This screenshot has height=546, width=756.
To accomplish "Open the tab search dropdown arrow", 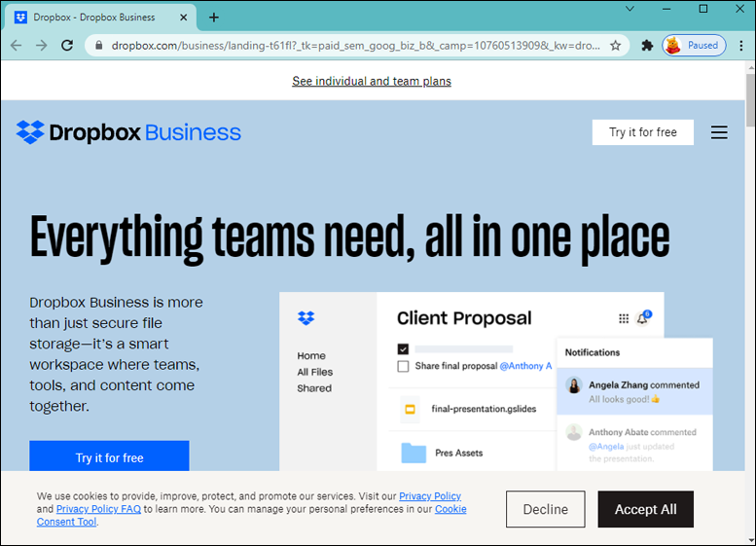I will (x=630, y=9).
